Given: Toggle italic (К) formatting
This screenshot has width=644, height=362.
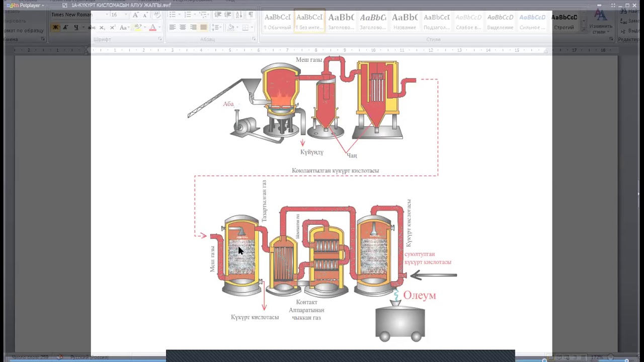Looking at the screenshot, I should (65, 27).
